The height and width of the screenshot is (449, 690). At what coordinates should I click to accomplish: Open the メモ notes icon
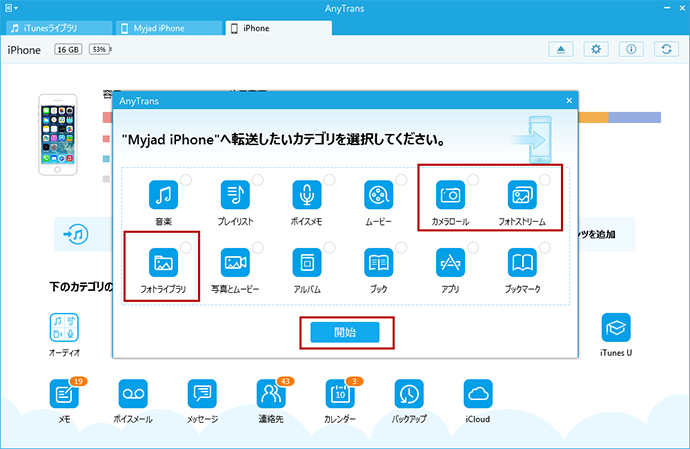[64, 394]
